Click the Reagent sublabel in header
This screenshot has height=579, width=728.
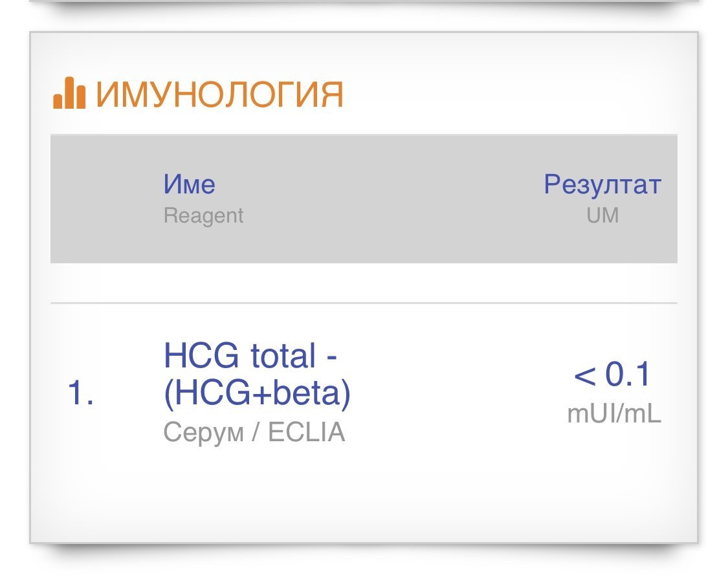point(203,215)
